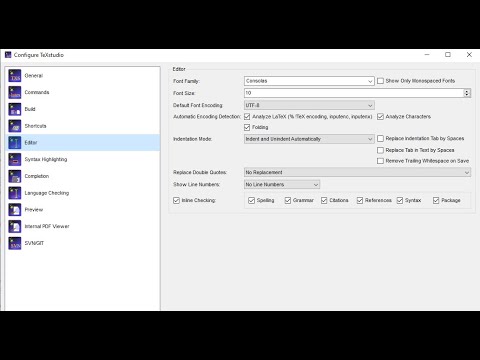This screenshot has width=480, height=360.
Task: Toggle Analyze Characters checkbox
Action: coord(380,117)
